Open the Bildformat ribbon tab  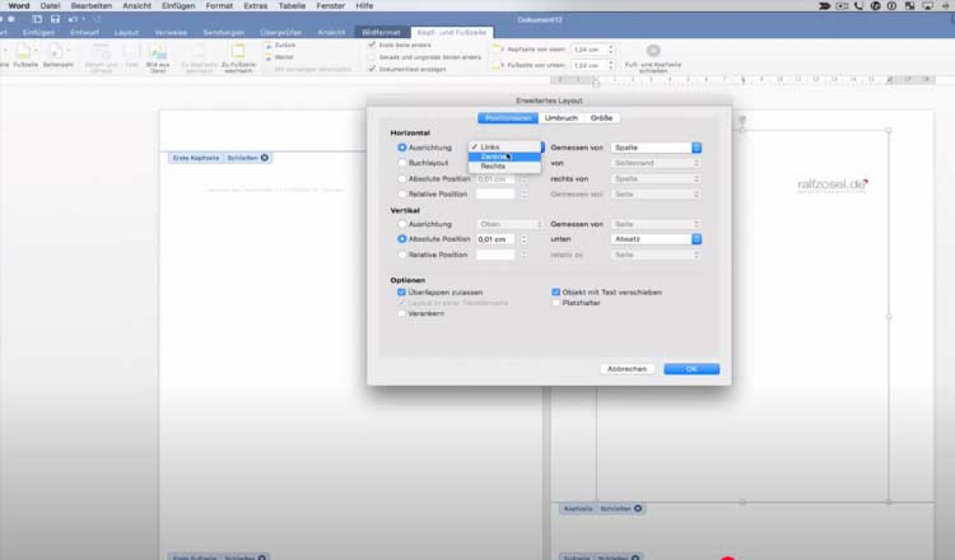coord(381,33)
